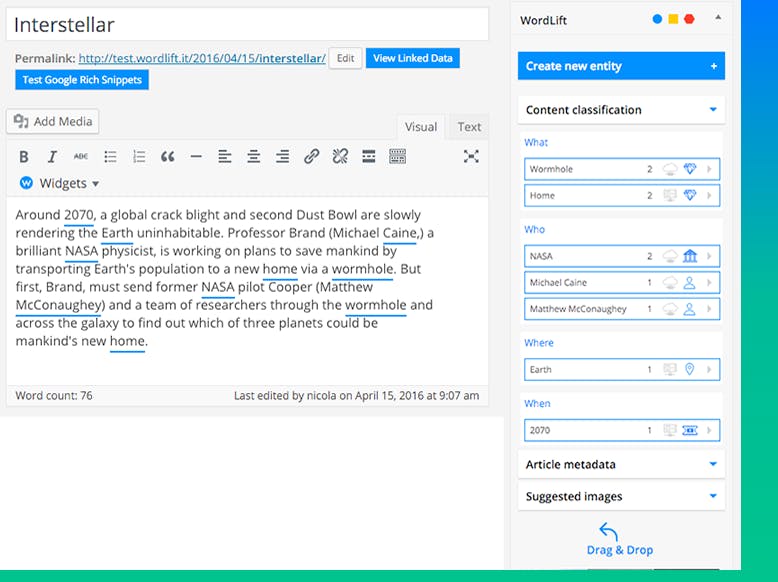Expand the NASA entity arrow
This screenshot has width=778, height=582.
pyautogui.click(x=710, y=256)
